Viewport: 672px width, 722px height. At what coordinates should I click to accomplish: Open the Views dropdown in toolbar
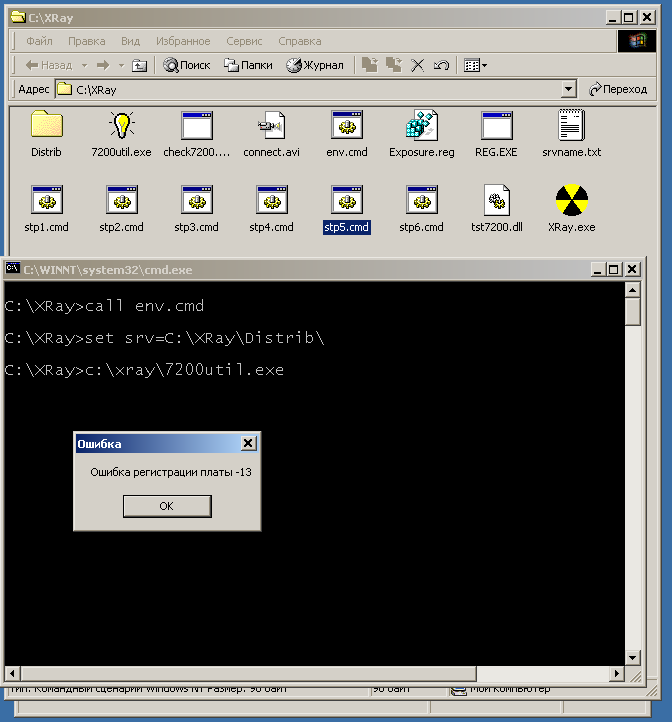tap(476, 65)
